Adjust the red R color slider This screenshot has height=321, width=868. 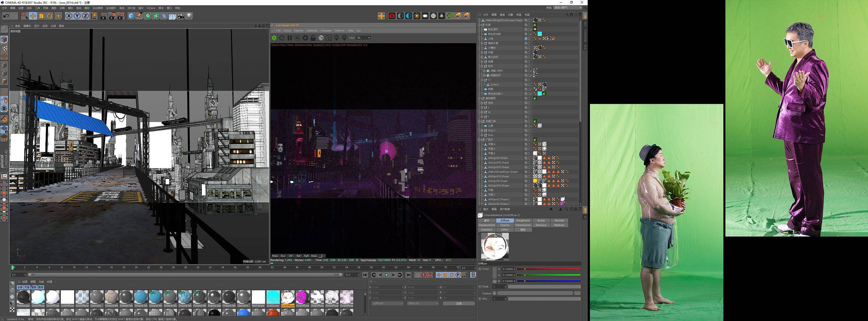coord(549,269)
